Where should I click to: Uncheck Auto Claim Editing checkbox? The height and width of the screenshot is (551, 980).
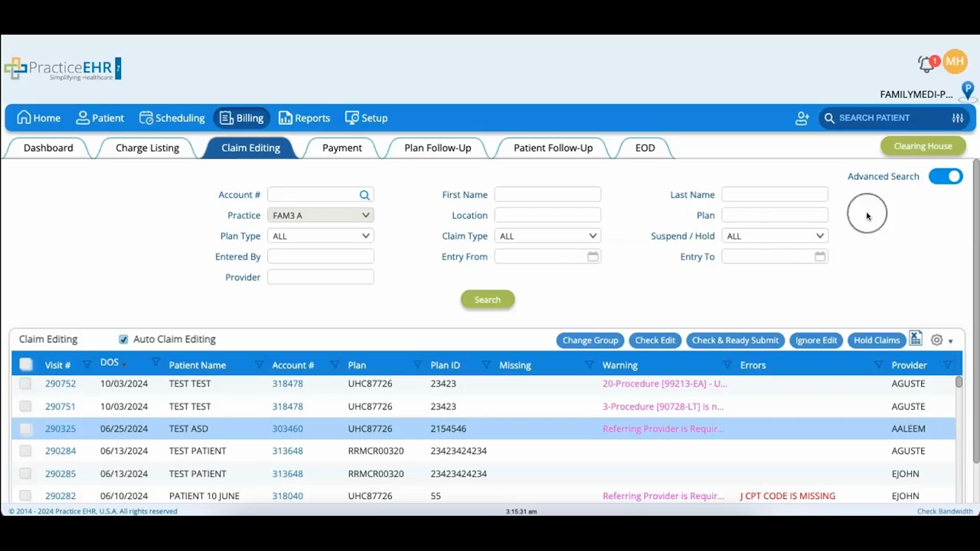123,339
